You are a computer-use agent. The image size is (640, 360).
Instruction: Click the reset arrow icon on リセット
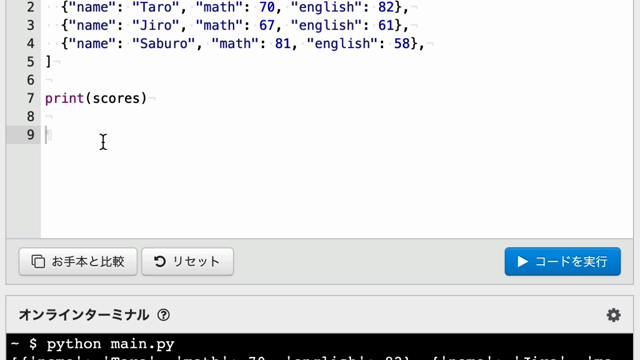pos(160,261)
